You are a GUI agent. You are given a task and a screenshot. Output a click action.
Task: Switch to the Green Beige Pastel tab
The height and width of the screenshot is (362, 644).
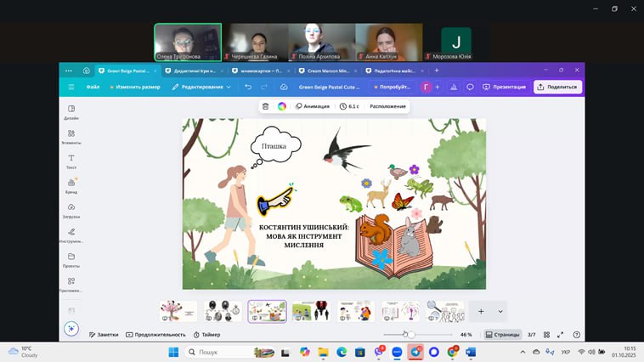[x=127, y=71]
